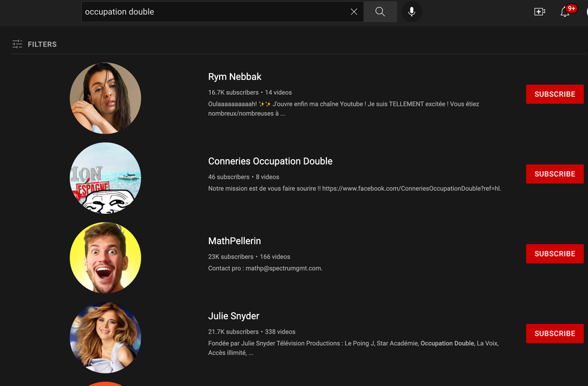Click the MathPellerin channel name

pyautogui.click(x=234, y=240)
